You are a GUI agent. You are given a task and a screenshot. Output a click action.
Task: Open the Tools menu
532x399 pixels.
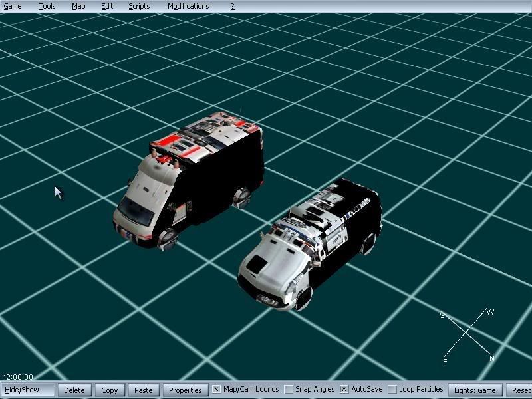point(47,6)
